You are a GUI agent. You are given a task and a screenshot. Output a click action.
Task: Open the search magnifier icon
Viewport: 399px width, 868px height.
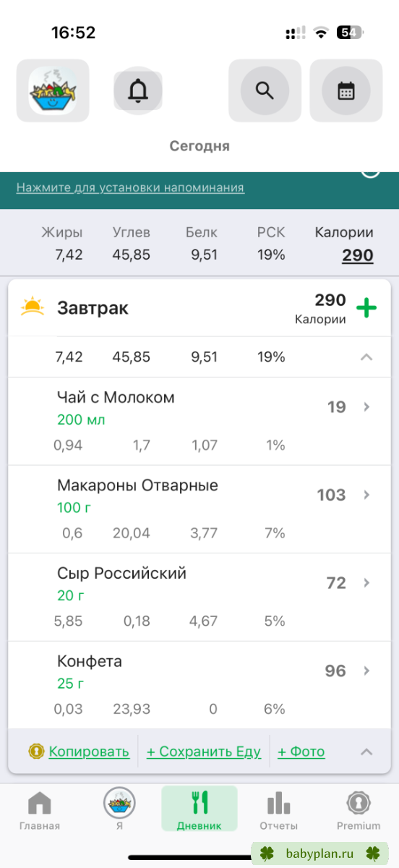265,90
